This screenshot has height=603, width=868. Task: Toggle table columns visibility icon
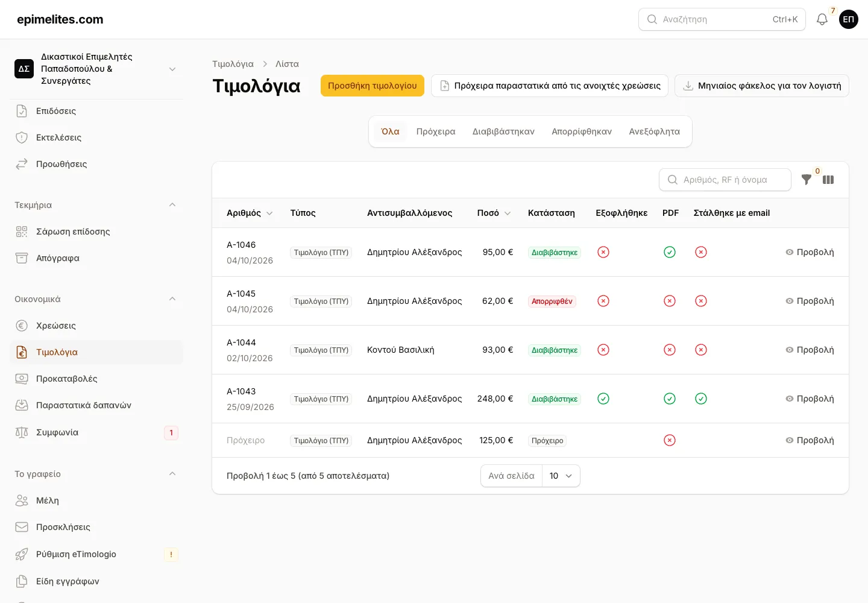[x=828, y=180]
